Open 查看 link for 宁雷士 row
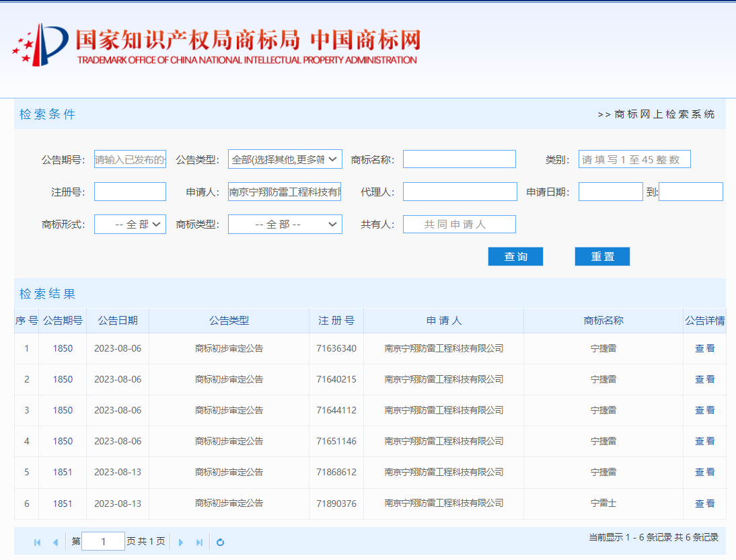736x560 pixels. (704, 504)
